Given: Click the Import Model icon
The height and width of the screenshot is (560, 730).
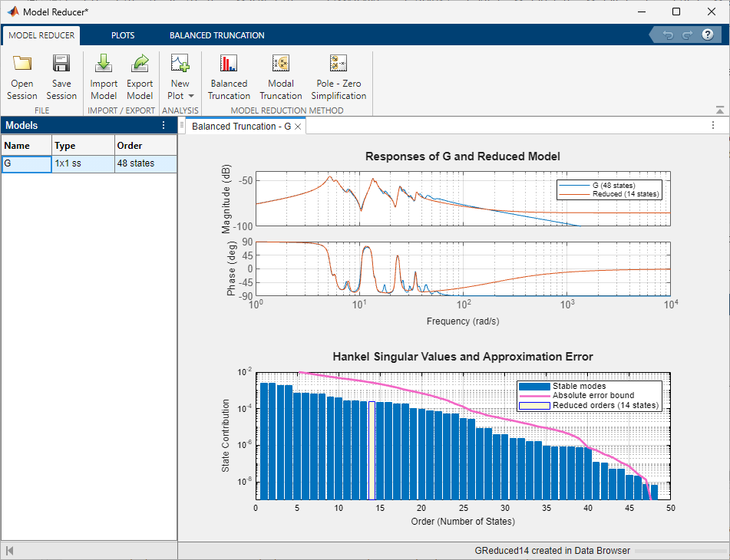Looking at the screenshot, I should [104, 64].
